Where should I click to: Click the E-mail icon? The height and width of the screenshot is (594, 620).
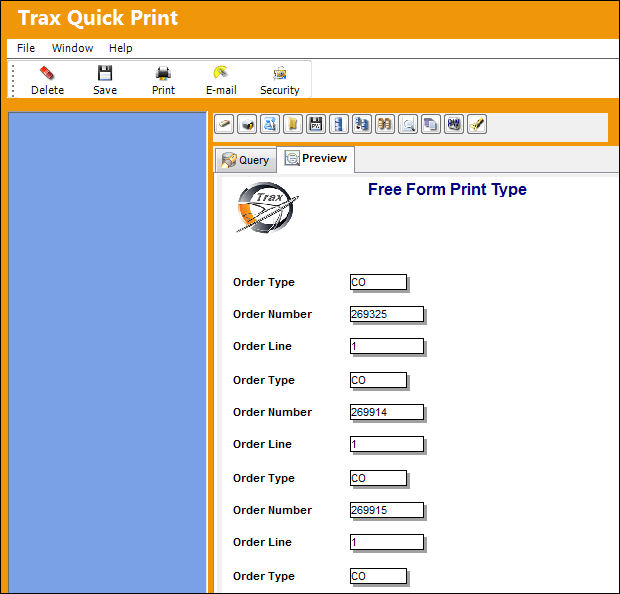pyautogui.click(x=221, y=73)
